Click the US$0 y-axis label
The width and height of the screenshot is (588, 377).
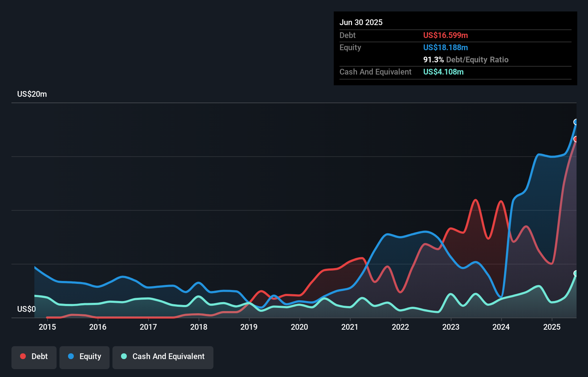(26, 309)
